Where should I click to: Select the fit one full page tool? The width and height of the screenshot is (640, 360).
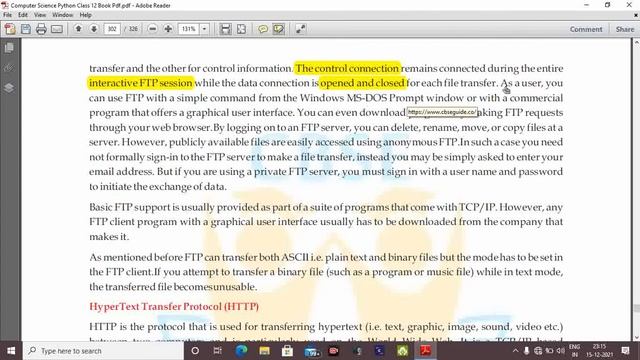(242, 29)
